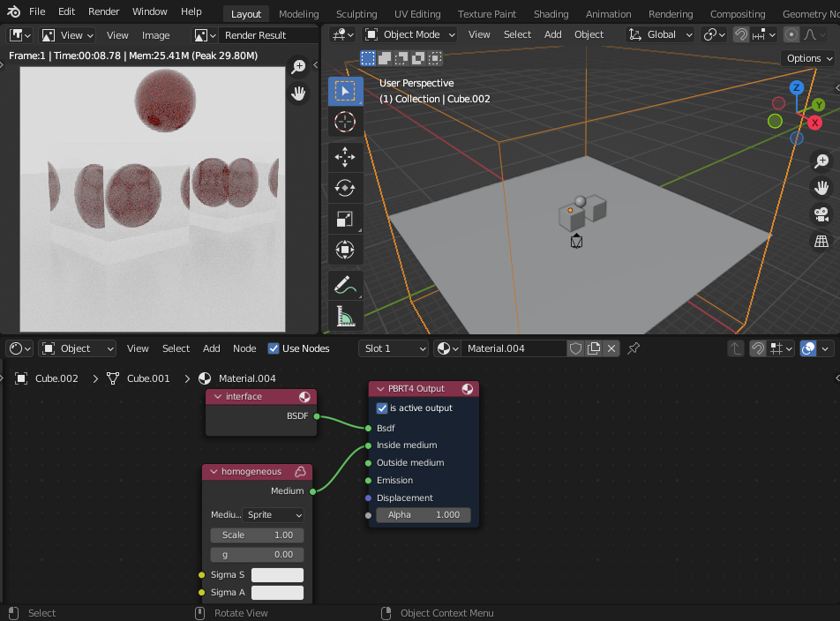Click the Alpha value field
840x621 pixels.
click(x=424, y=514)
